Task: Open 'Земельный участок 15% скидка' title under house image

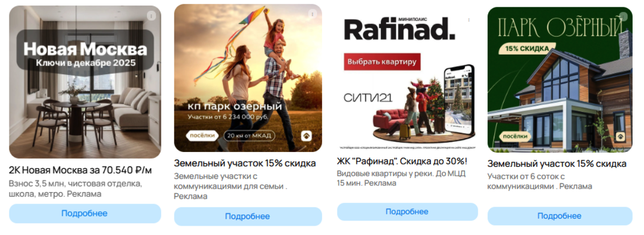Action: [x=557, y=164]
